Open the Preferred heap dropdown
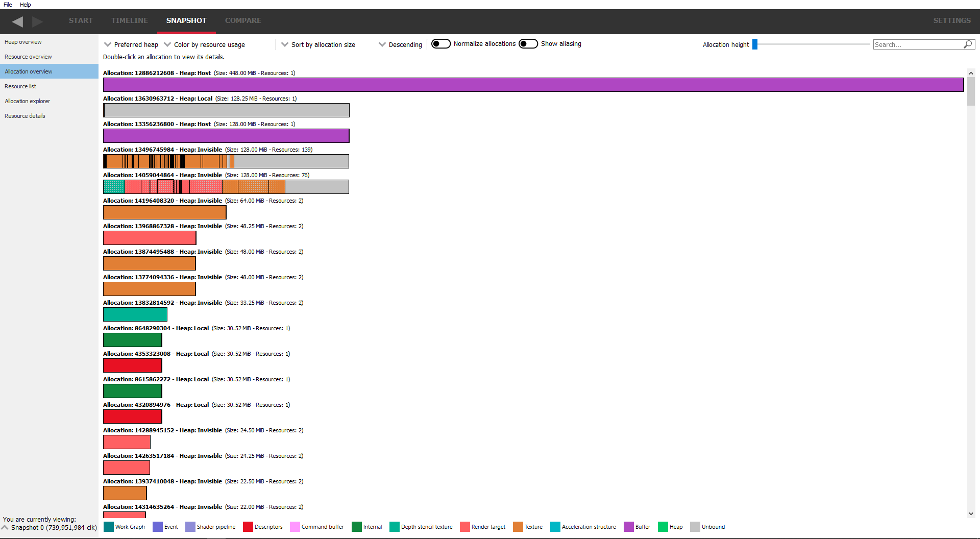Image resolution: width=980 pixels, height=539 pixels. 131,45
